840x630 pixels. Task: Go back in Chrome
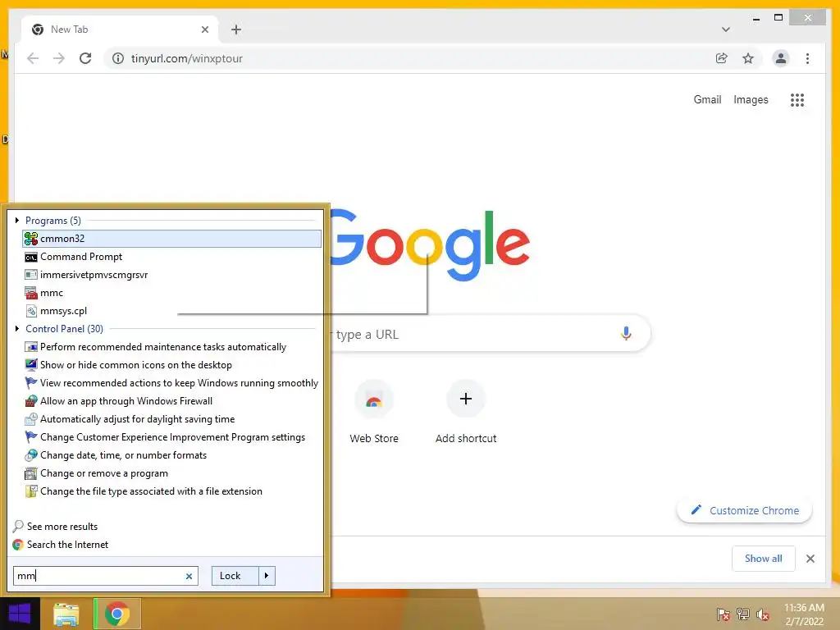click(x=33, y=58)
